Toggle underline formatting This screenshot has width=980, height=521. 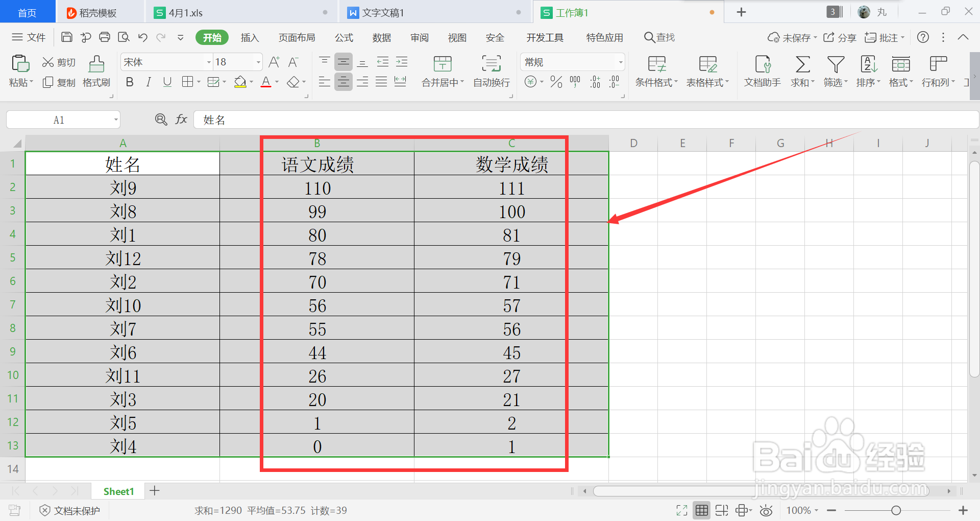[167, 82]
